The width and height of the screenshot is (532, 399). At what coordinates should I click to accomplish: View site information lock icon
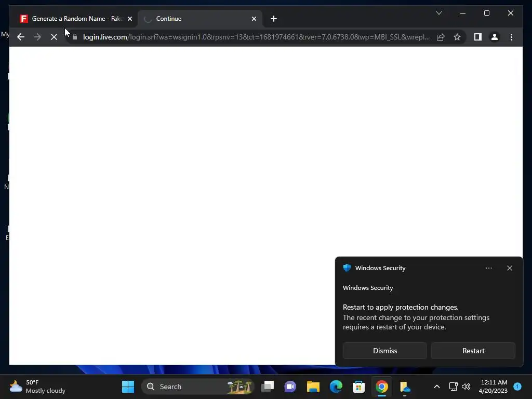(x=75, y=37)
